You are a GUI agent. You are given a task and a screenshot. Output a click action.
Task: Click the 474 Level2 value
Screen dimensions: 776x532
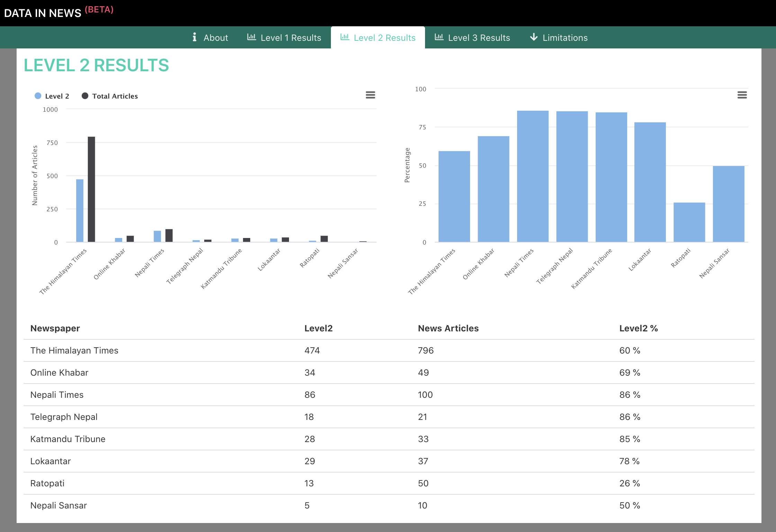312,350
